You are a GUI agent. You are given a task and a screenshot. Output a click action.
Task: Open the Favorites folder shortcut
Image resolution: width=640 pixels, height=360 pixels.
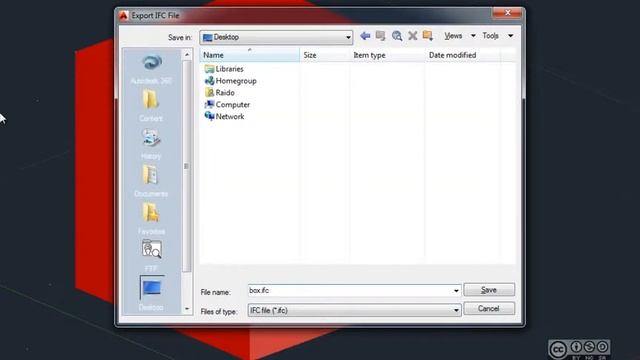151,219
